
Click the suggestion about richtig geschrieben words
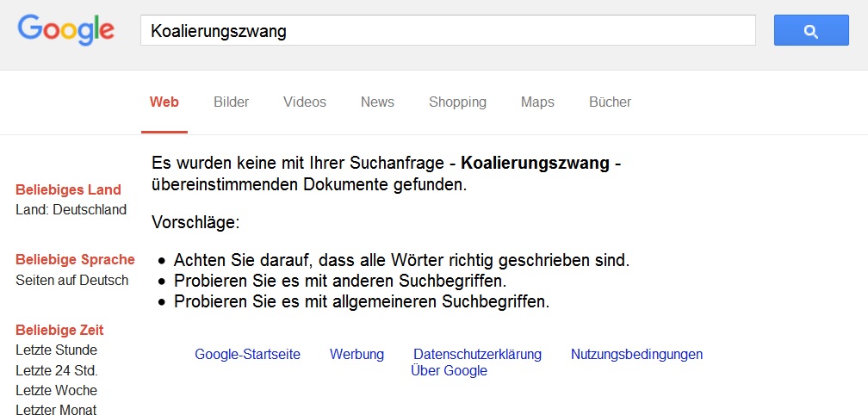[402, 260]
